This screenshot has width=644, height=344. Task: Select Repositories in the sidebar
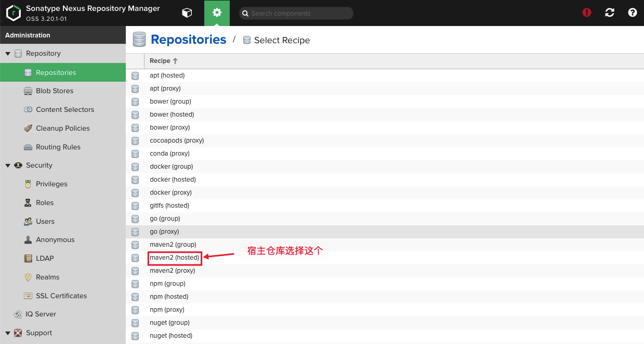pos(63,72)
